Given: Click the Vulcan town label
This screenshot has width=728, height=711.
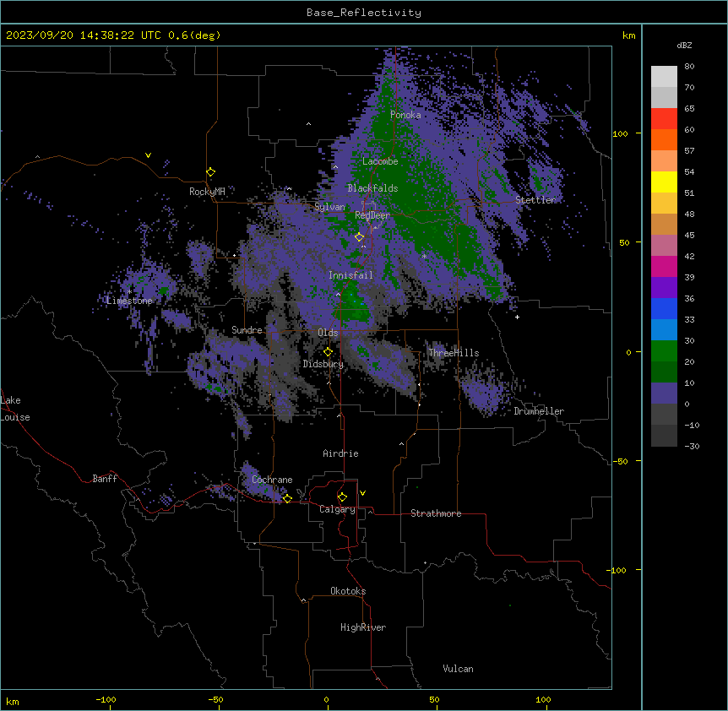Looking at the screenshot, I should tap(459, 669).
